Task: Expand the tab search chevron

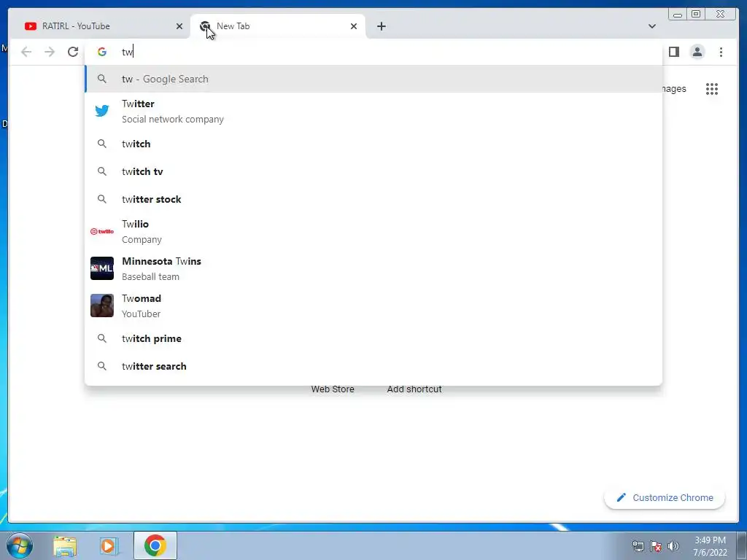Action: [651, 26]
